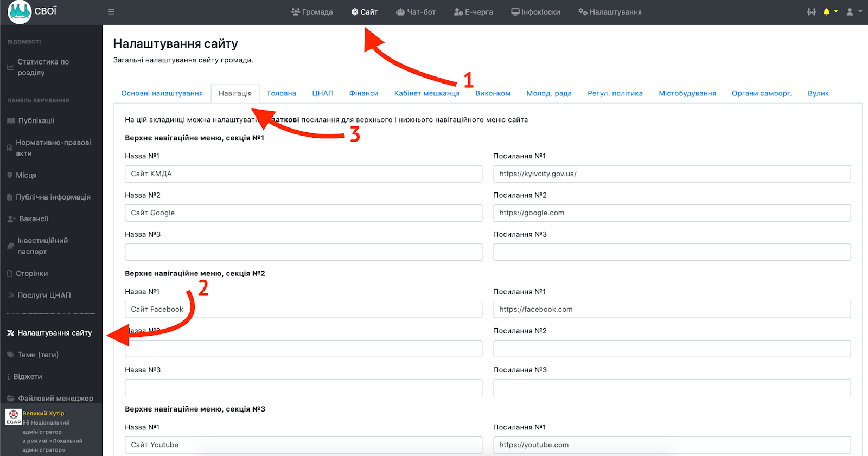Open the Кабінет мешканця tab
This screenshot has width=868, height=456.
pos(426,93)
